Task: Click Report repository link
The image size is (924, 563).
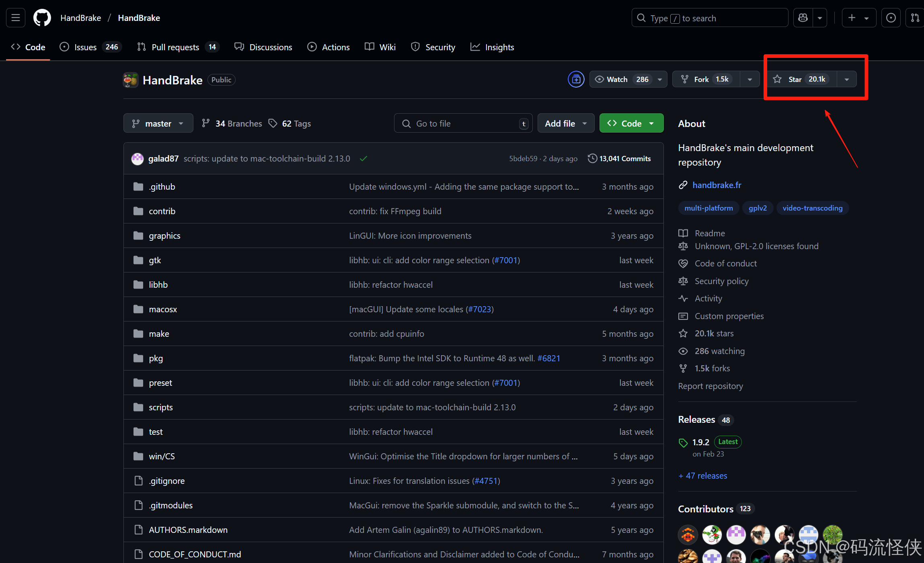Action: pyautogui.click(x=710, y=386)
